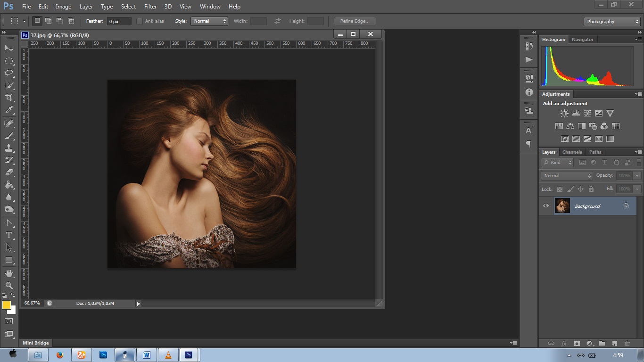This screenshot has height=362, width=644.
Task: Enable the Anti-alias checkbox
Action: pyautogui.click(x=140, y=21)
